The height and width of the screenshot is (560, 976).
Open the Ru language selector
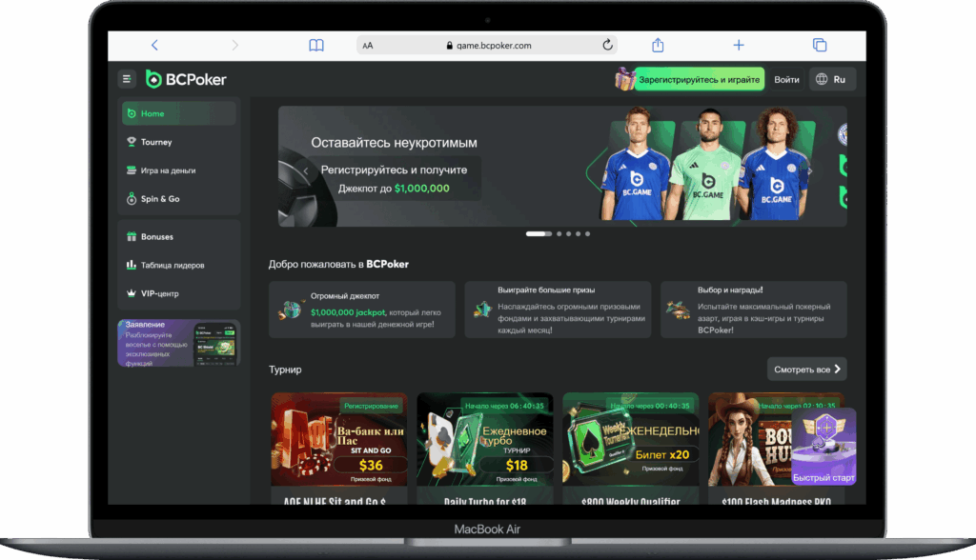pos(832,79)
